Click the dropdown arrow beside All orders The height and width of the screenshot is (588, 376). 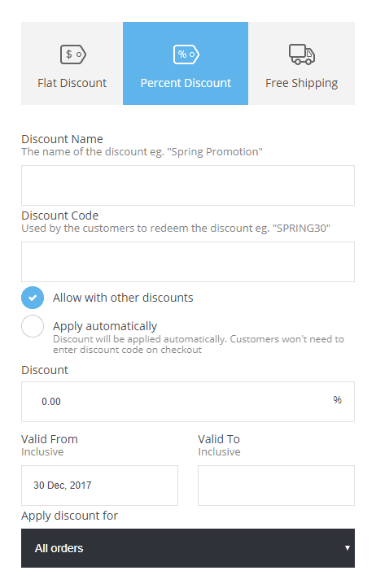click(x=347, y=548)
